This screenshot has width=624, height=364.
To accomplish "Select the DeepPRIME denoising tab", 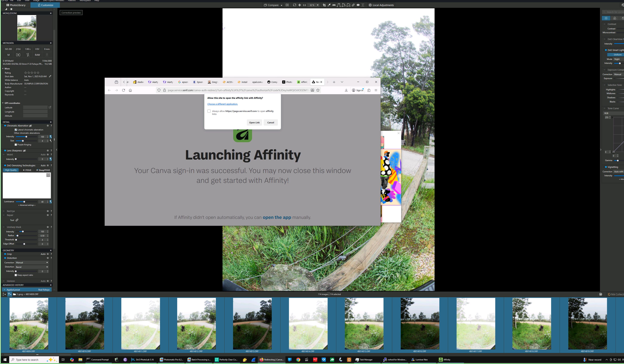I will (x=43, y=170).
